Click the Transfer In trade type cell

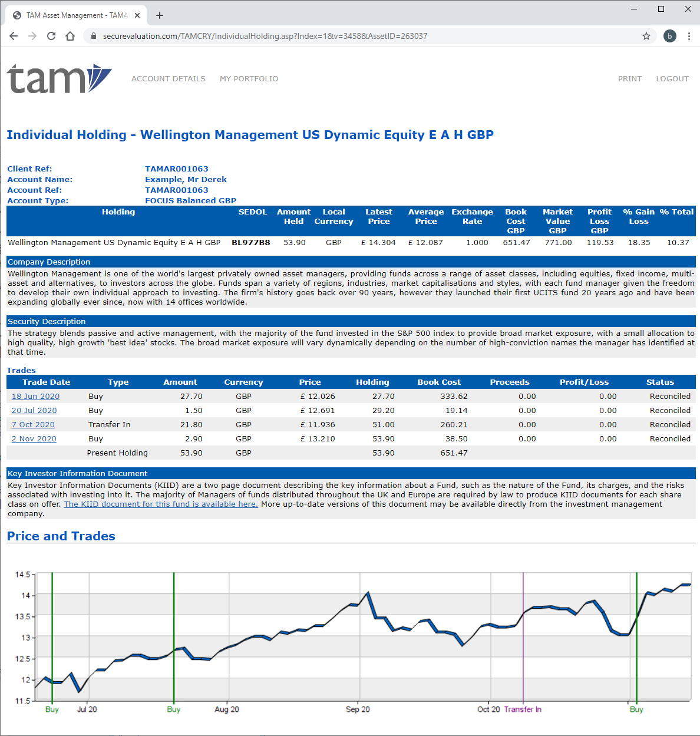point(109,425)
